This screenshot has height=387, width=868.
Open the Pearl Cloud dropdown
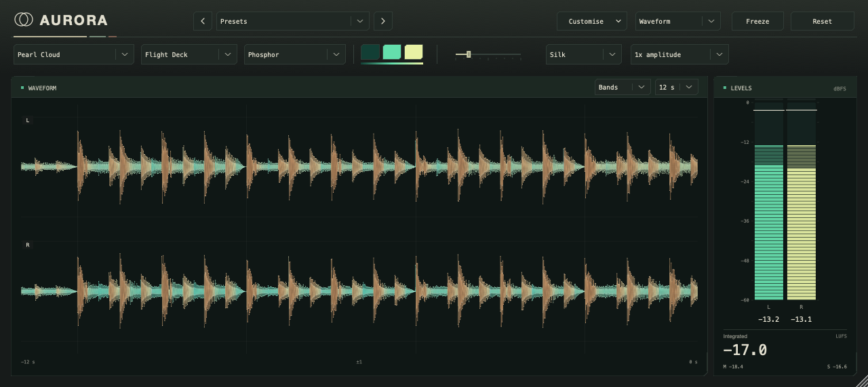pyautogui.click(x=74, y=54)
